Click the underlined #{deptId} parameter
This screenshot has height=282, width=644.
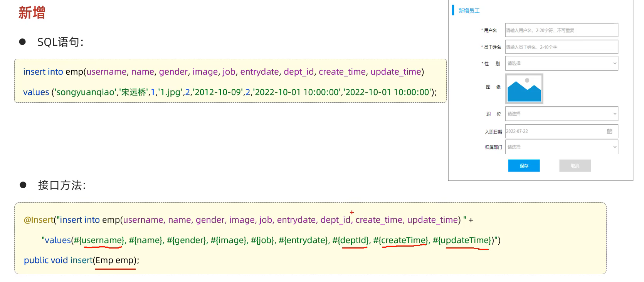[x=354, y=240]
